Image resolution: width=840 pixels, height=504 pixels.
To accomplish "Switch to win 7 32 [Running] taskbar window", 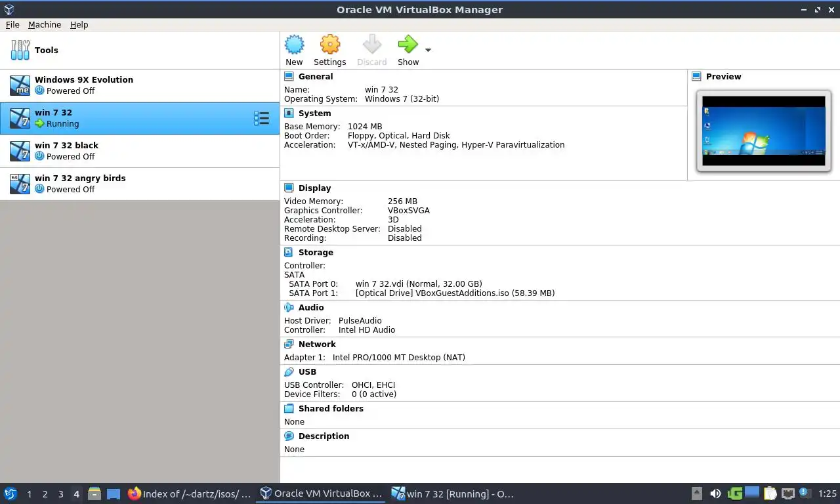I will click(x=452, y=493).
